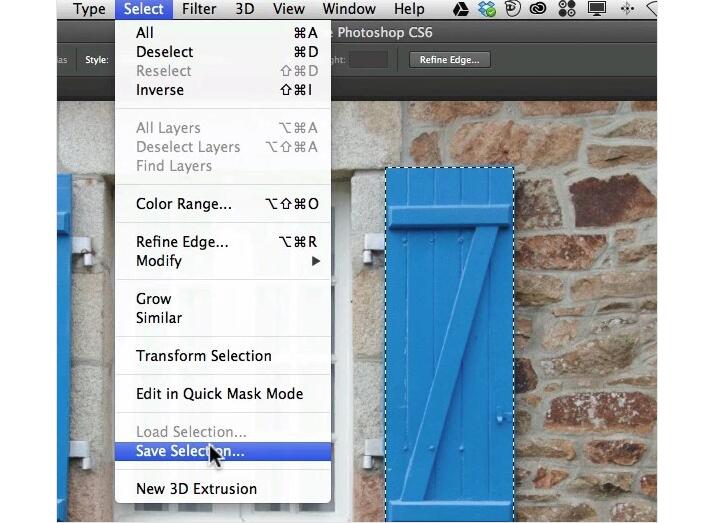718x523 pixels.
Task: Choose Similar selection command
Action: (223, 318)
